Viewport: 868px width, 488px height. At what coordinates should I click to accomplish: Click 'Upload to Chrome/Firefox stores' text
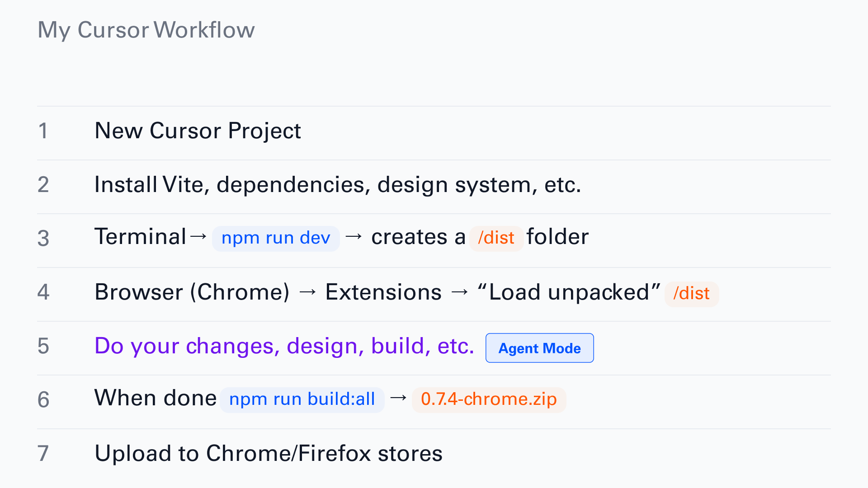[269, 454]
